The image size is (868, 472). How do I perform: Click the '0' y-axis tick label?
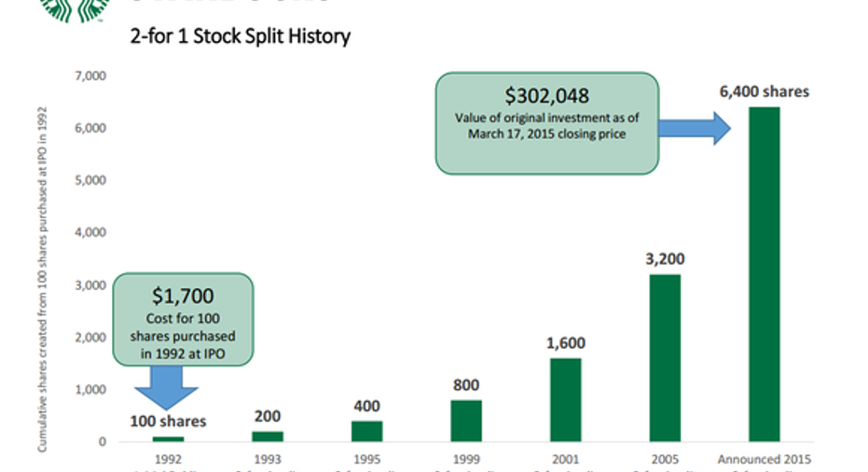(103, 442)
